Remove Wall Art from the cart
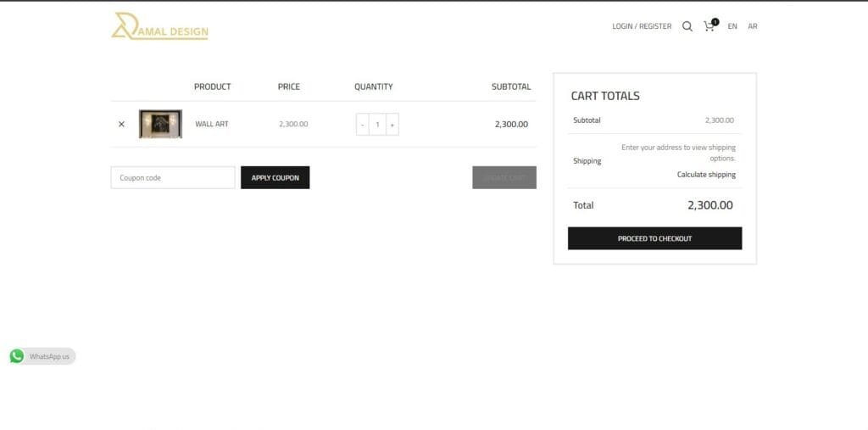The image size is (868, 430). 121,124
